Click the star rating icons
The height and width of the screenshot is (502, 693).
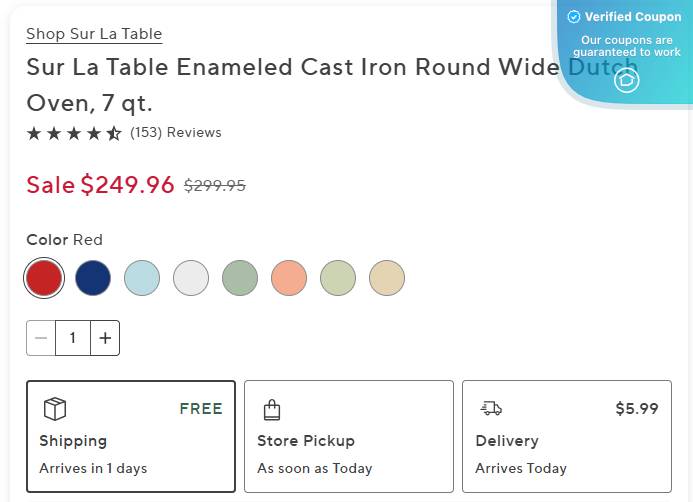click(x=74, y=133)
